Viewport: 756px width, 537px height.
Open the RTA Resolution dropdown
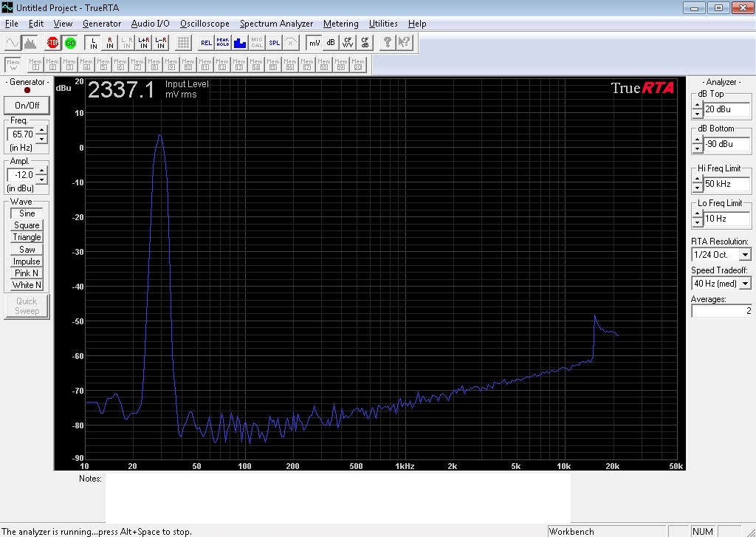[x=745, y=255]
